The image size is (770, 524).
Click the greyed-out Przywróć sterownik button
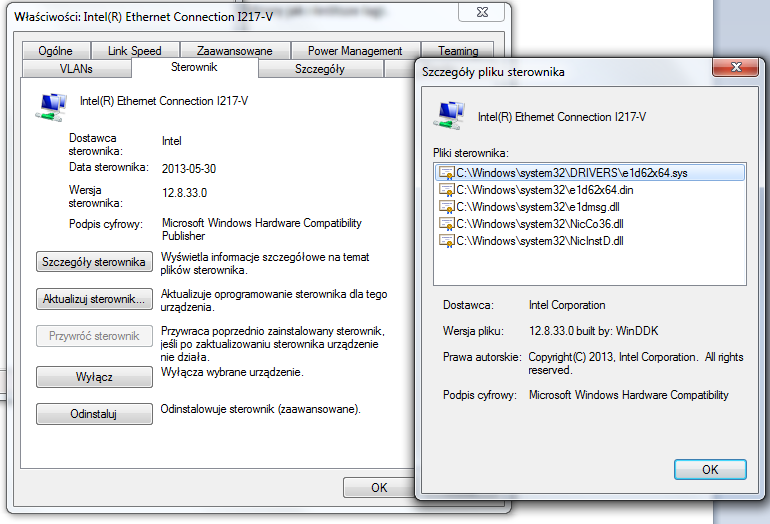pos(94,336)
